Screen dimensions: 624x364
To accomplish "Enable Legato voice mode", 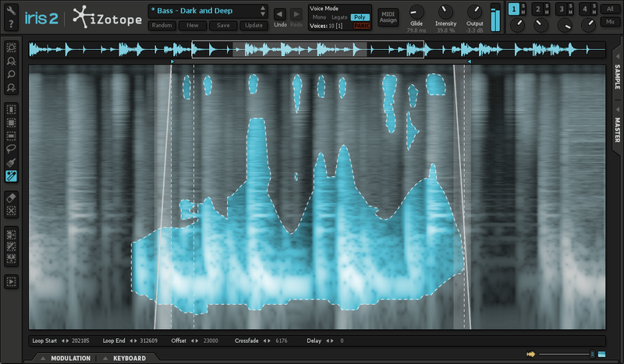I will pyautogui.click(x=339, y=16).
